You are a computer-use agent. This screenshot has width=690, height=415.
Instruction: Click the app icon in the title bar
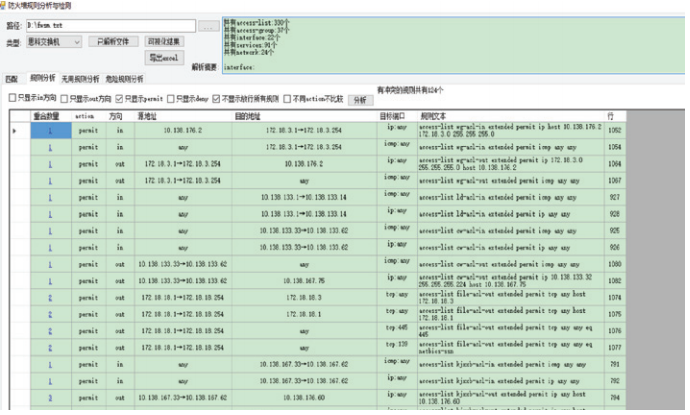5,6
